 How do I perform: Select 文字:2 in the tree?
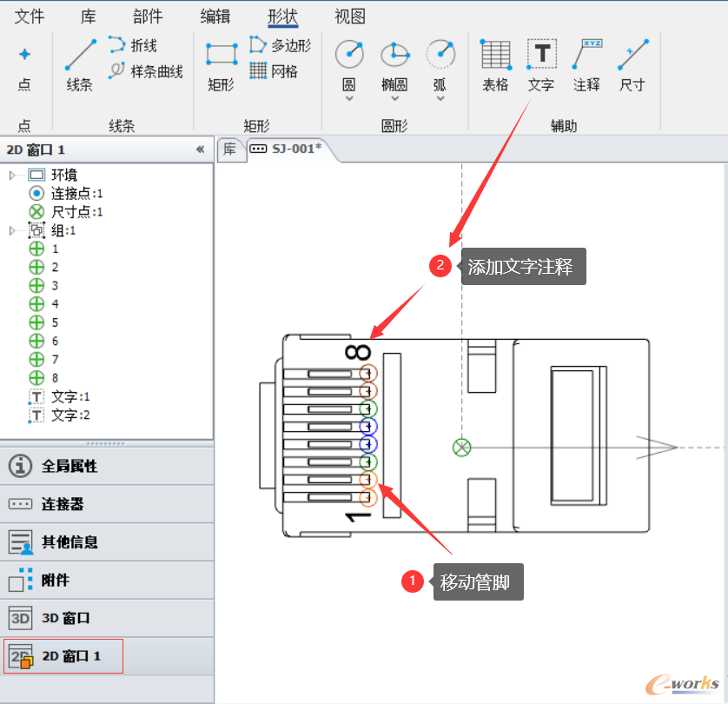[59, 415]
